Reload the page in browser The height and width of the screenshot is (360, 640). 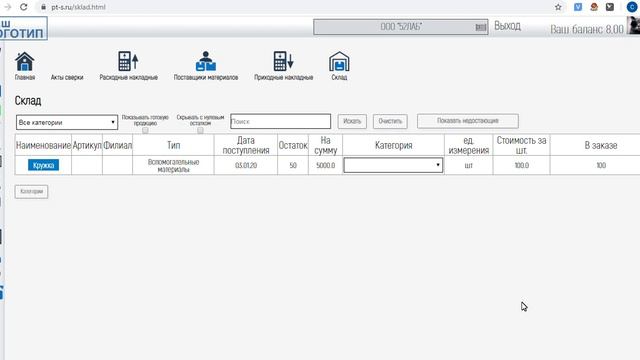pyautogui.click(x=24, y=7)
